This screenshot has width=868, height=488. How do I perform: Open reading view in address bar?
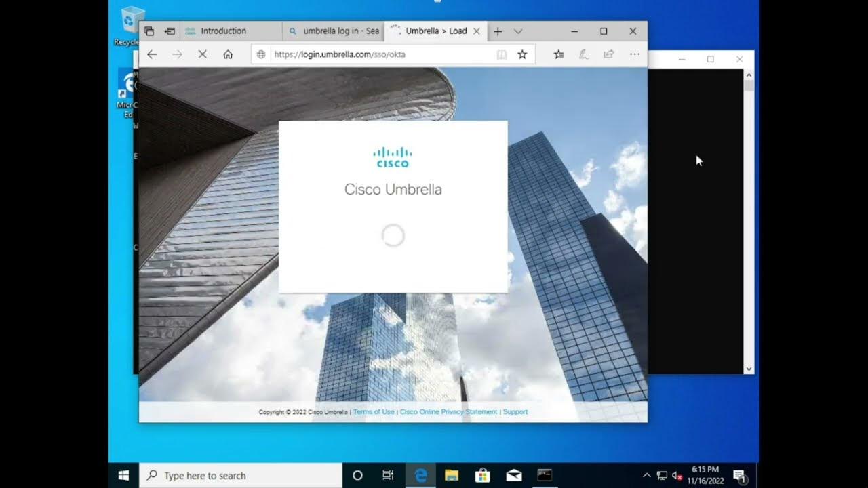coord(502,54)
